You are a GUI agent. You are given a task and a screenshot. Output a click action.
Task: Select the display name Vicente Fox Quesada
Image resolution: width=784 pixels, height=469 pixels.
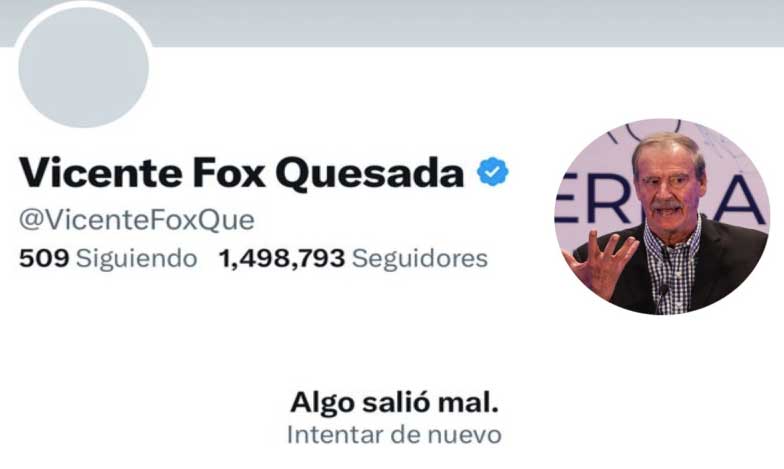click(242, 174)
